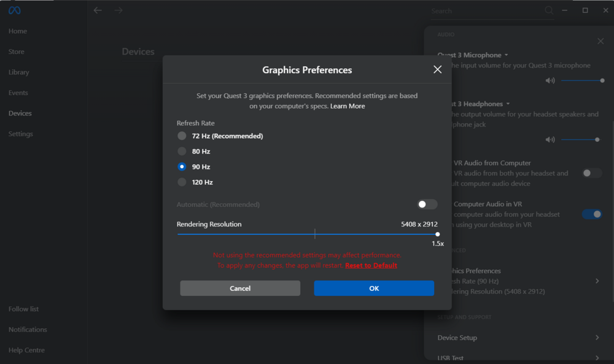Click the search magnifier icon
This screenshot has height=364, width=614.
[x=549, y=10]
